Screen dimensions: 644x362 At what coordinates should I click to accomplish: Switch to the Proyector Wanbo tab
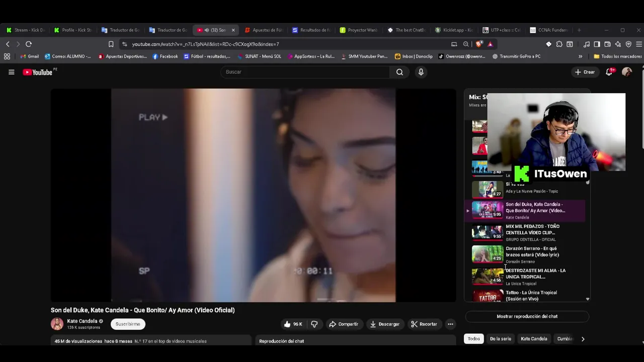tap(359, 30)
